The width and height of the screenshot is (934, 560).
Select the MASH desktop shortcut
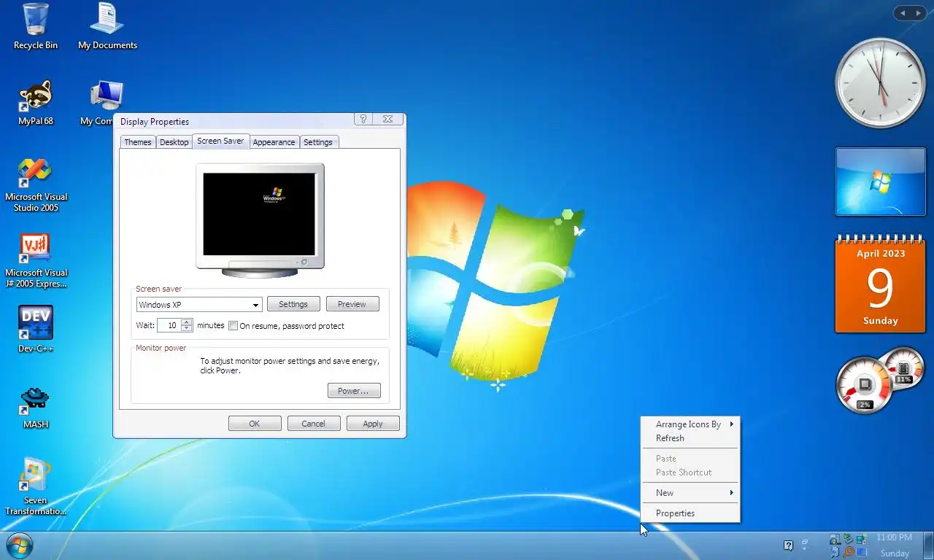point(36,407)
